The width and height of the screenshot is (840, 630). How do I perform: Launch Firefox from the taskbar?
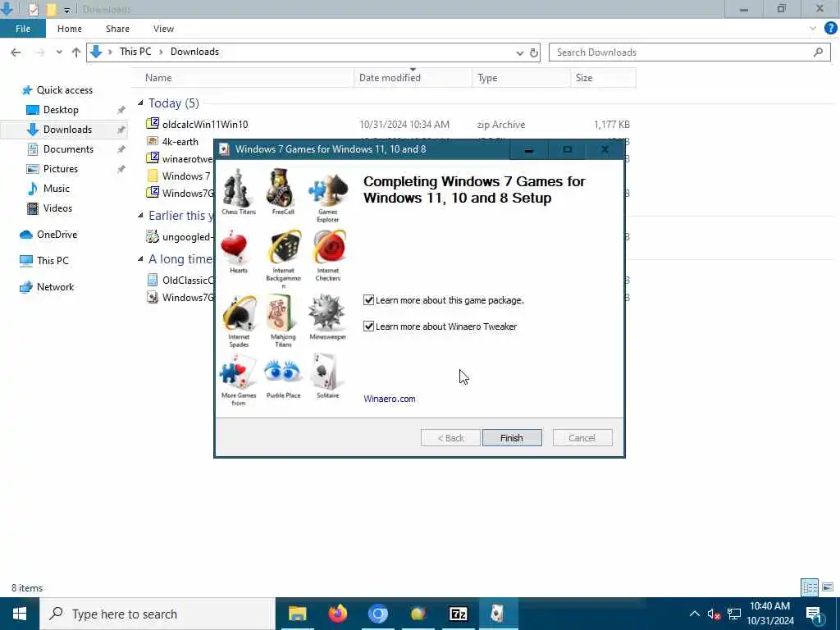point(337,614)
